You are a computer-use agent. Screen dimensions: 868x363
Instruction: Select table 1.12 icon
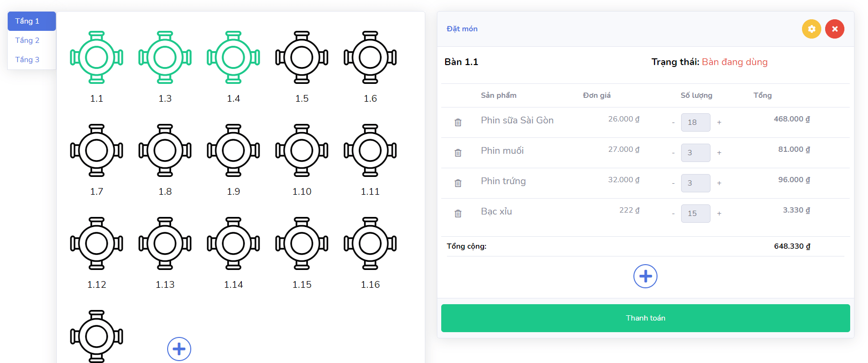(96, 243)
